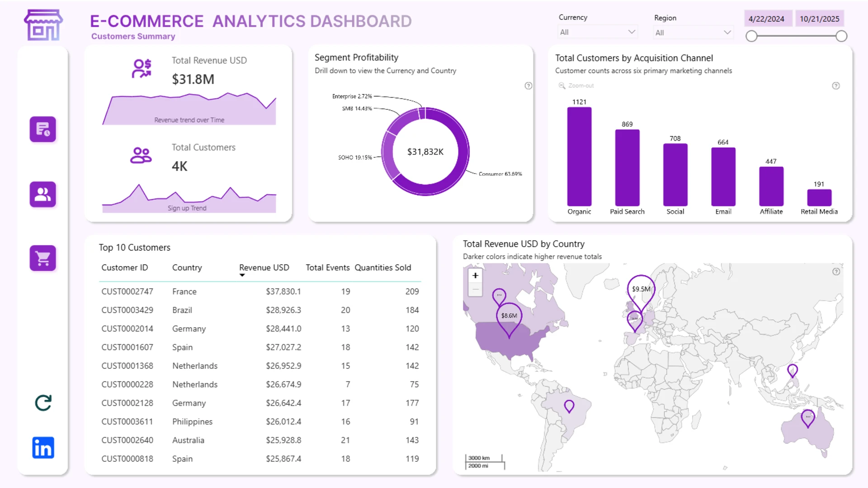Click the refresh arrow icon

point(43,403)
